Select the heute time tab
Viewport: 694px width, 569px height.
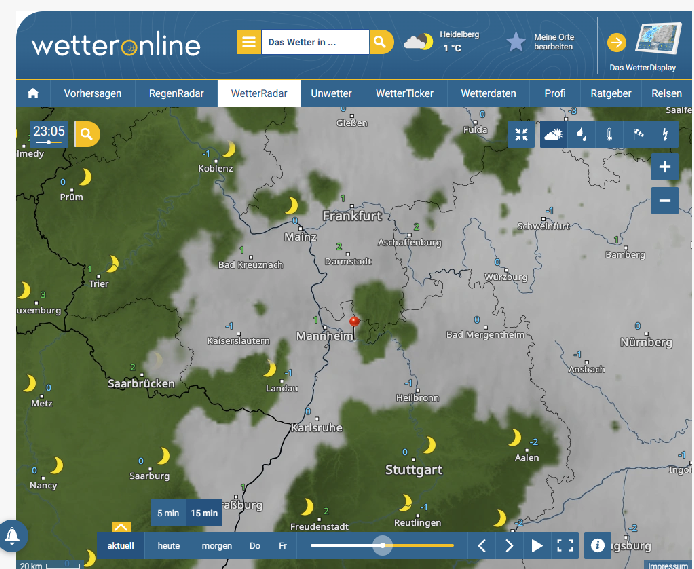pyautogui.click(x=169, y=546)
